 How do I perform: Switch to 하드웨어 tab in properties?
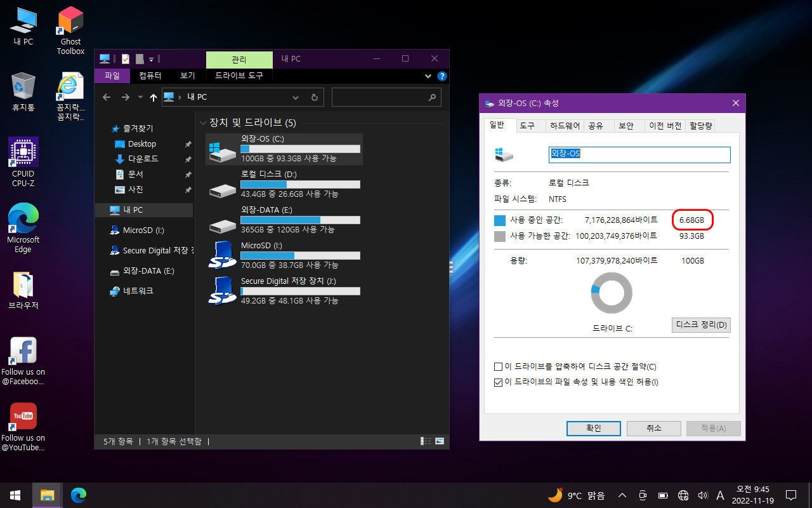click(565, 126)
